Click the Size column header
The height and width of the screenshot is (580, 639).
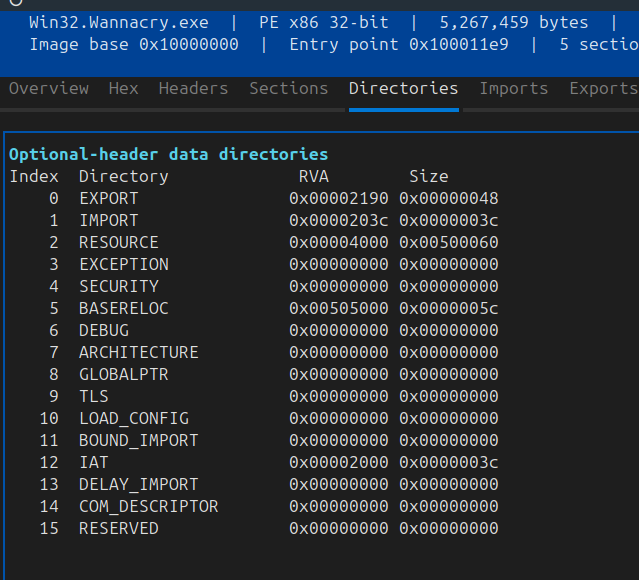429,176
